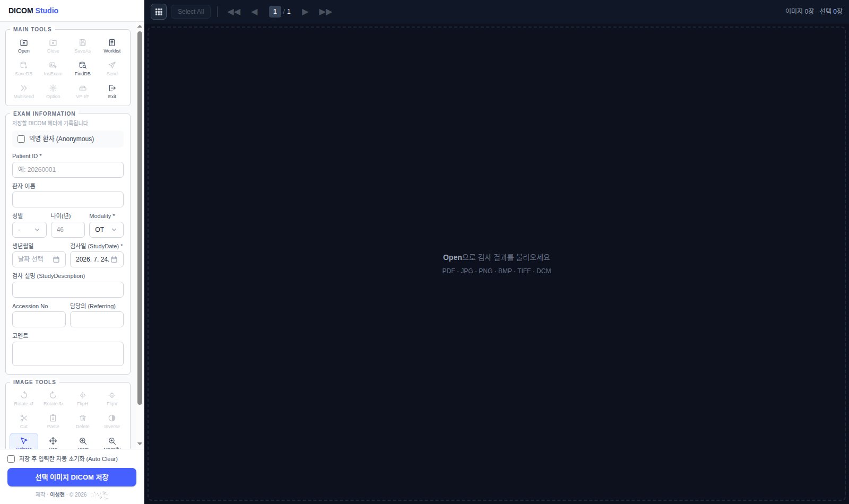Flip image horizontally with FlipH
Image resolution: width=849 pixels, height=504 pixels.
coord(83,398)
